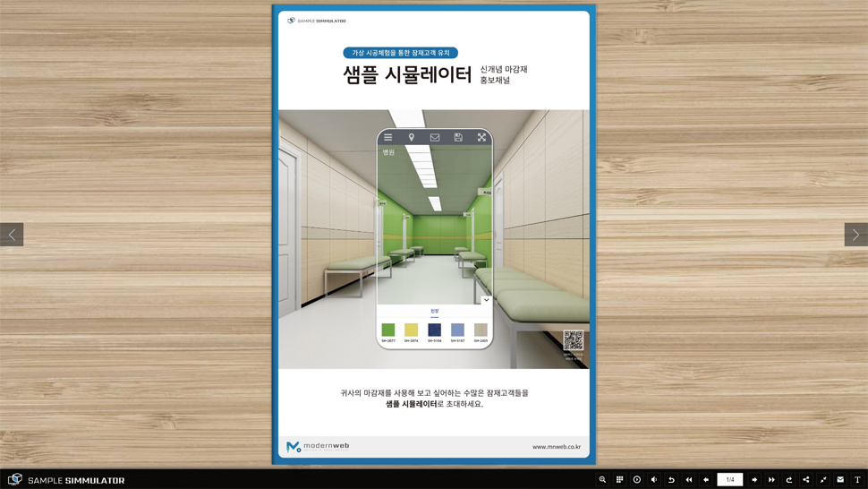Select the green SH-2677 color swatch

tap(387, 330)
